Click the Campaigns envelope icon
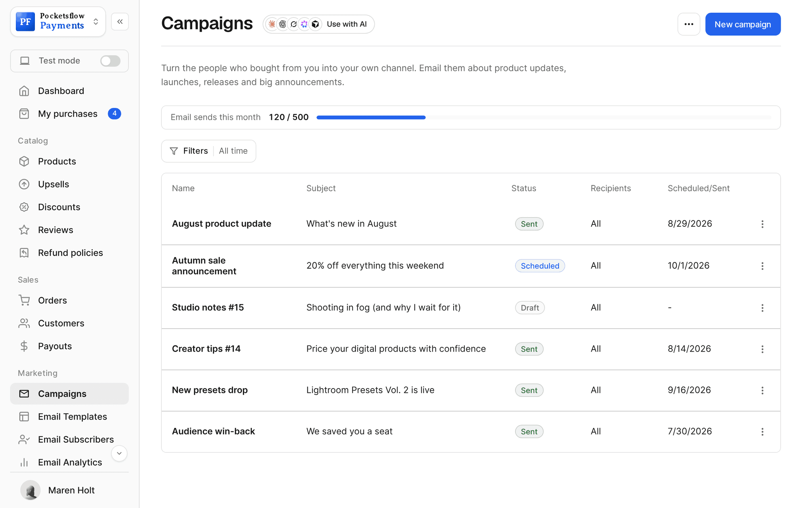The image size is (812, 508). coord(24,394)
